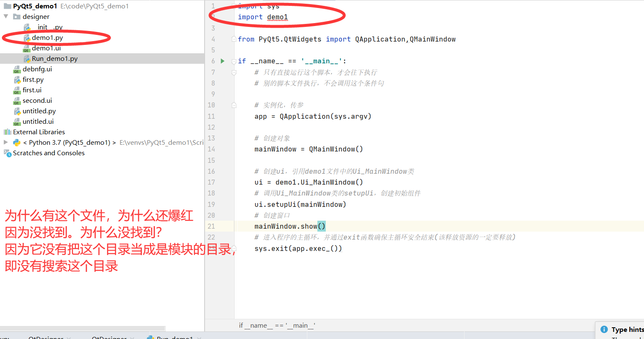Toggle the fold marker at line 10
The width and height of the screenshot is (644, 339).
[x=234, y=105]
